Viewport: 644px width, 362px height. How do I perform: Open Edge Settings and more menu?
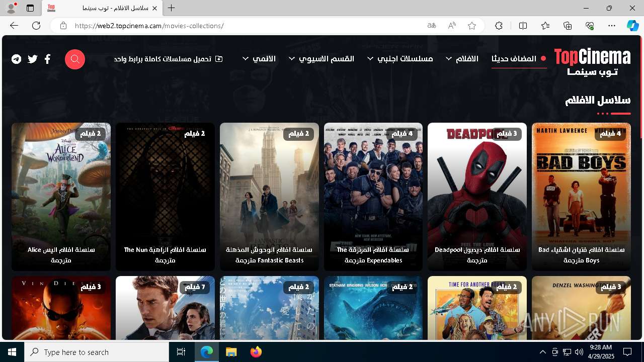[x=612, y=26]
